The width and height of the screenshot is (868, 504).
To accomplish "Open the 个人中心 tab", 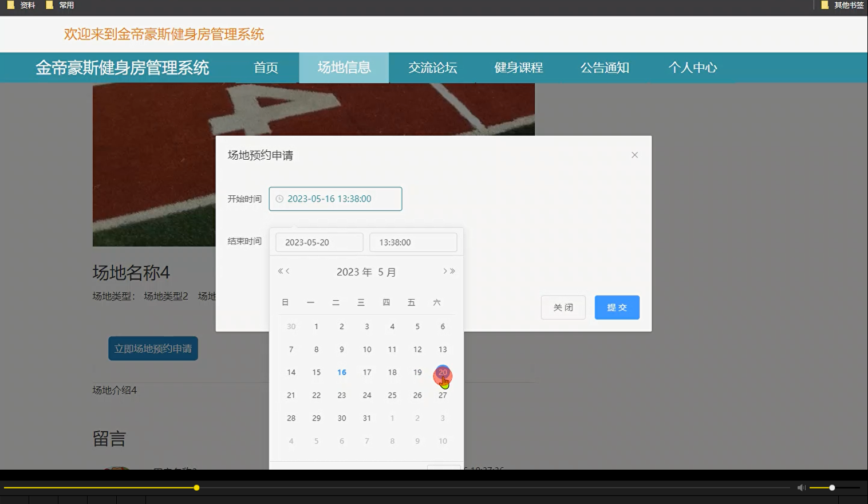I will coord(692,68).
